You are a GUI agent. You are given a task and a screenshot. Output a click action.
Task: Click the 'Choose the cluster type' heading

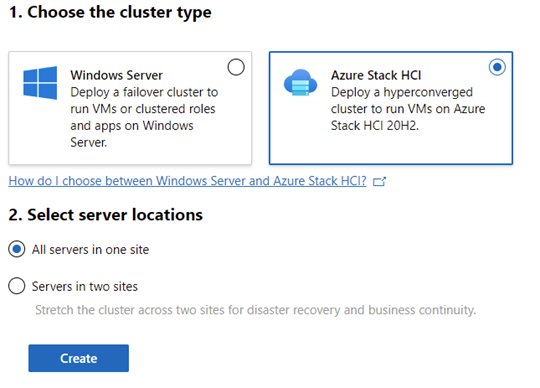(x=110, y=13)
